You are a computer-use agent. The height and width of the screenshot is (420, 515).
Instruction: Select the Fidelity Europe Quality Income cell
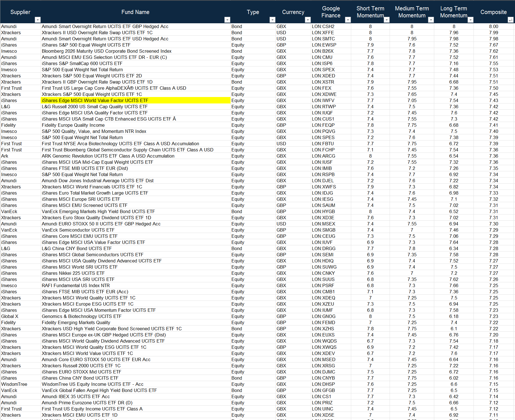click(135, 125)
